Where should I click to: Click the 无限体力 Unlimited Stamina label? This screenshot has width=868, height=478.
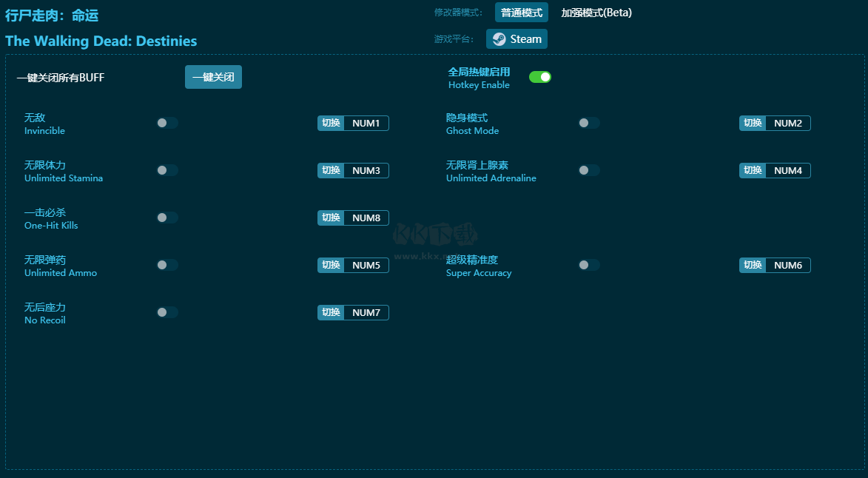64,172
